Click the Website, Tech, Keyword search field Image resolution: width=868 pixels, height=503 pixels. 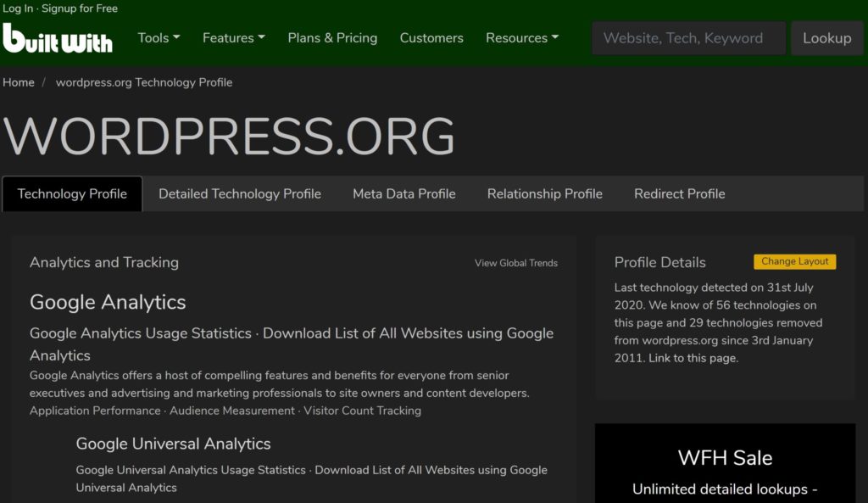pos(688,38)
